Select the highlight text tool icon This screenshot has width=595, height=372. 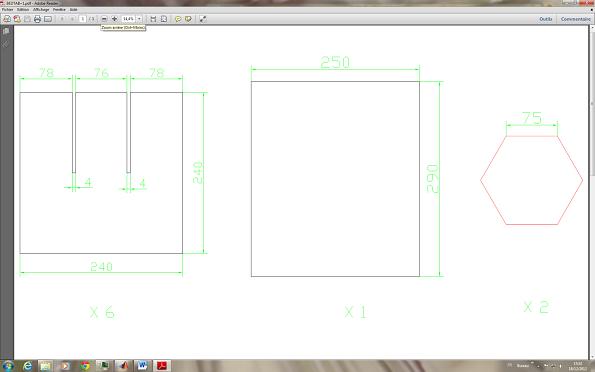pos(188,19)
